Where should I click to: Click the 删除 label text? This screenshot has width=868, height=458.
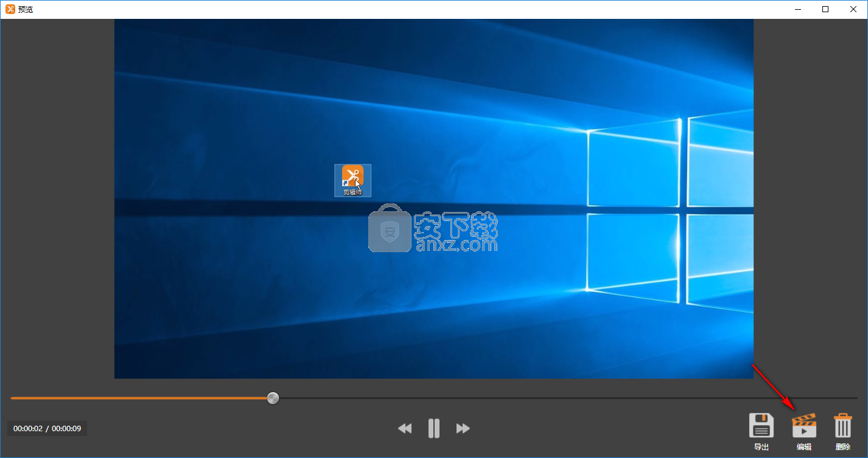(843, 447)
